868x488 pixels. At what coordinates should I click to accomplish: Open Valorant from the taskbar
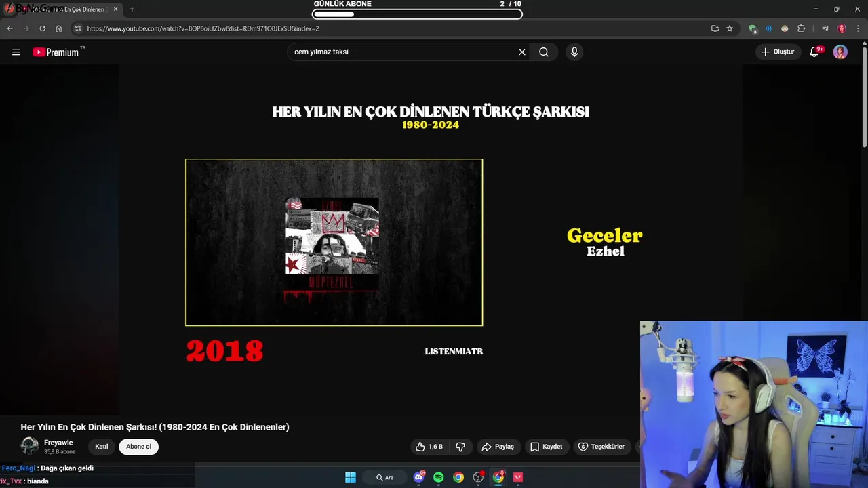(x=518, y=477)
